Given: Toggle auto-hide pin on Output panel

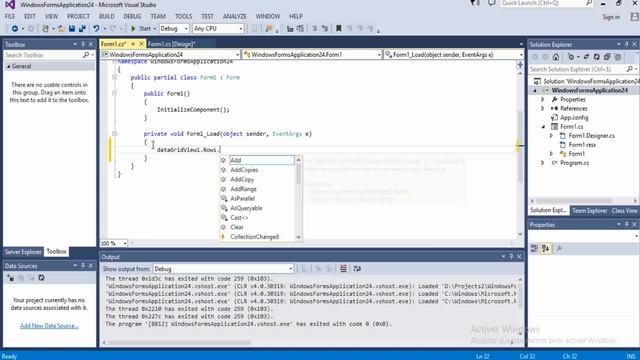Looking at the screenshot, I should click(x=511, y=257).
